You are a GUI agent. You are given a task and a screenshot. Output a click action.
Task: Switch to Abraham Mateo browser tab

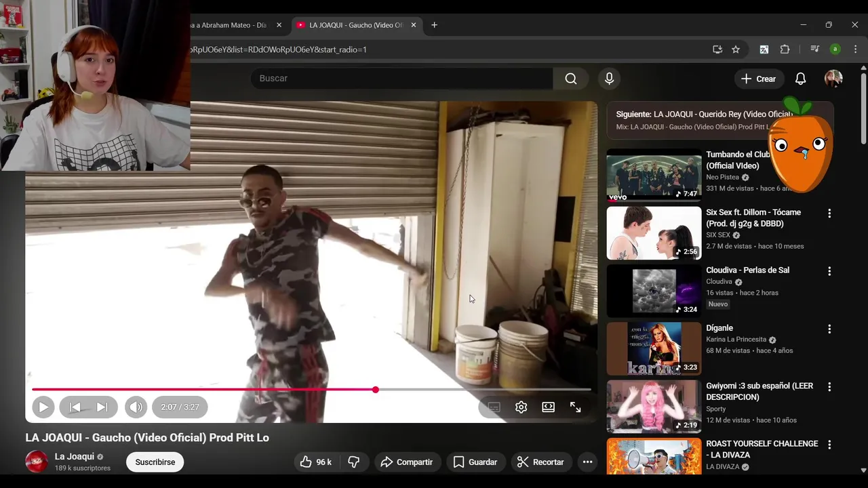pos(228,25)
